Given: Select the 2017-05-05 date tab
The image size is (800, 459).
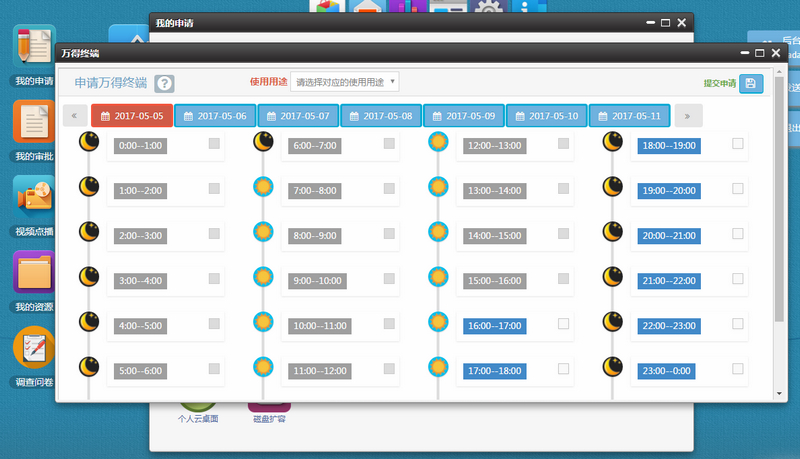Looking at the screenshot, I should point(132,116).
